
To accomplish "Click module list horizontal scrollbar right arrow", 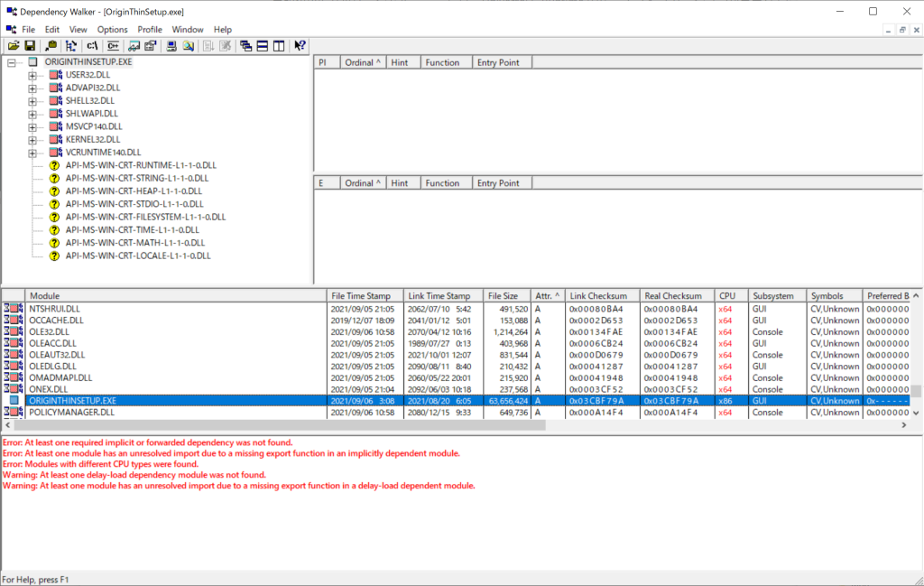I will [904, 425].
